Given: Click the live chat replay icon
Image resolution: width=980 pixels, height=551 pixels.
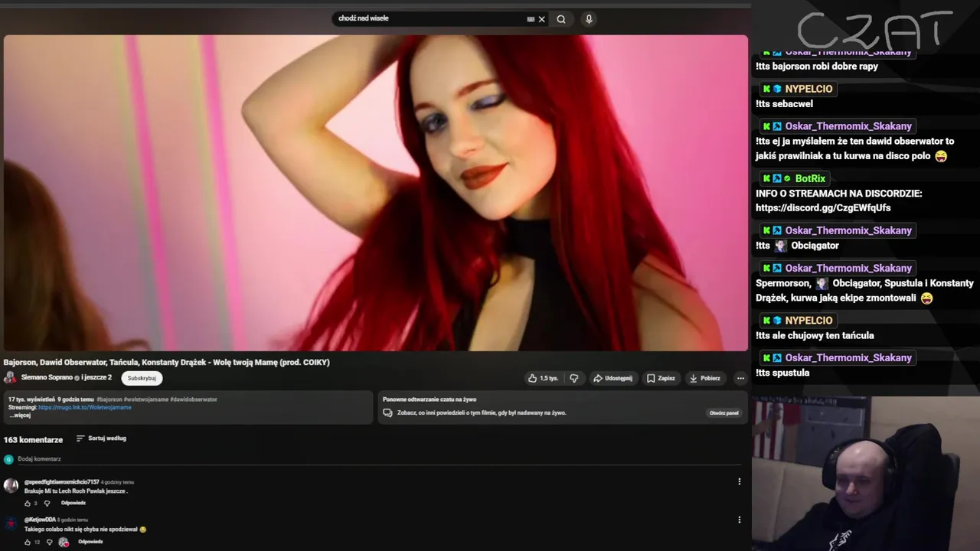Looking at the screenshot, I should point(387,412).
